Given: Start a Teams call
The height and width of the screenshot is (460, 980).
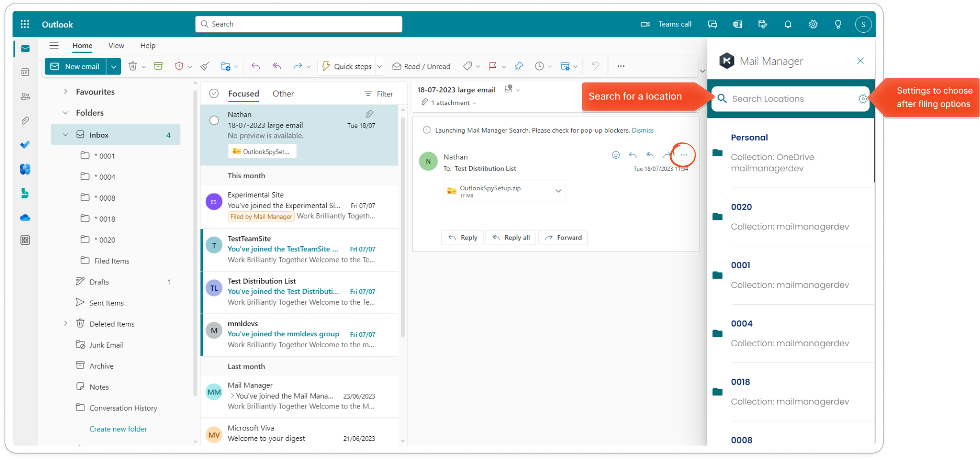Looking at the screenshot, I should pyautogui.click(x=666, y=24).
